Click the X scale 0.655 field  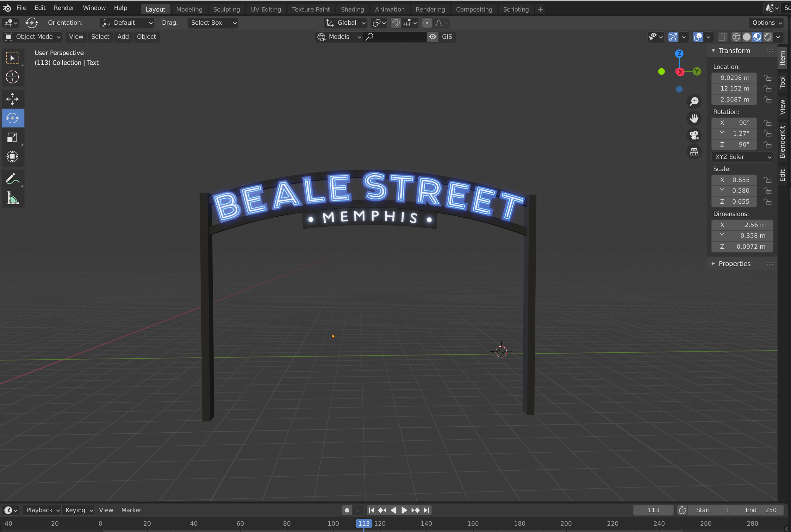click(734, 180)
